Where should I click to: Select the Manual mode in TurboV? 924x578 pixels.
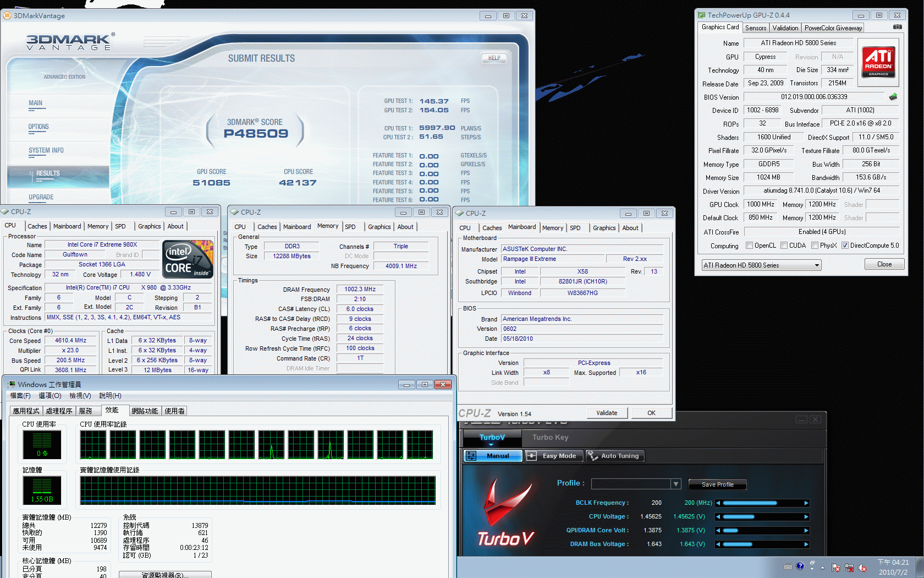[x=493, y=456]
